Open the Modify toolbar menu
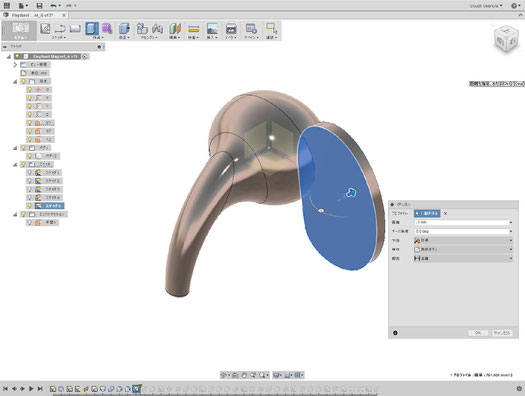525x396 pixels. tap(124, 37)
